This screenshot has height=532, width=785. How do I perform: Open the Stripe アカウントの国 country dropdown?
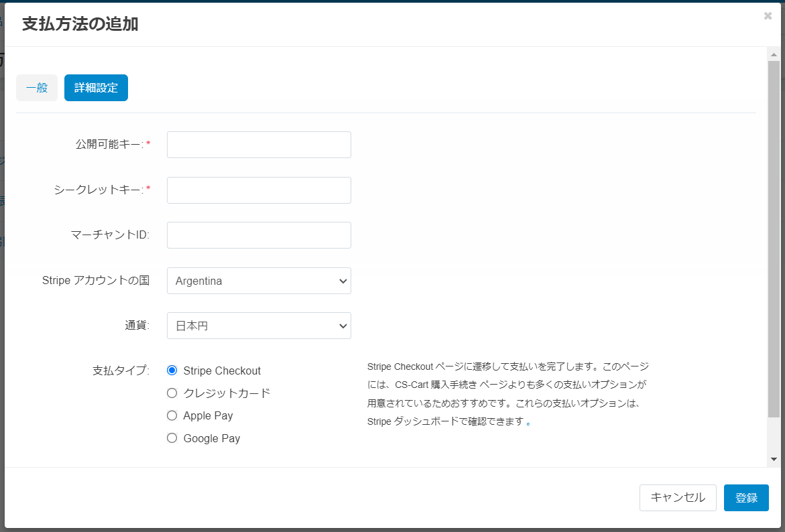tap(259, 281)
